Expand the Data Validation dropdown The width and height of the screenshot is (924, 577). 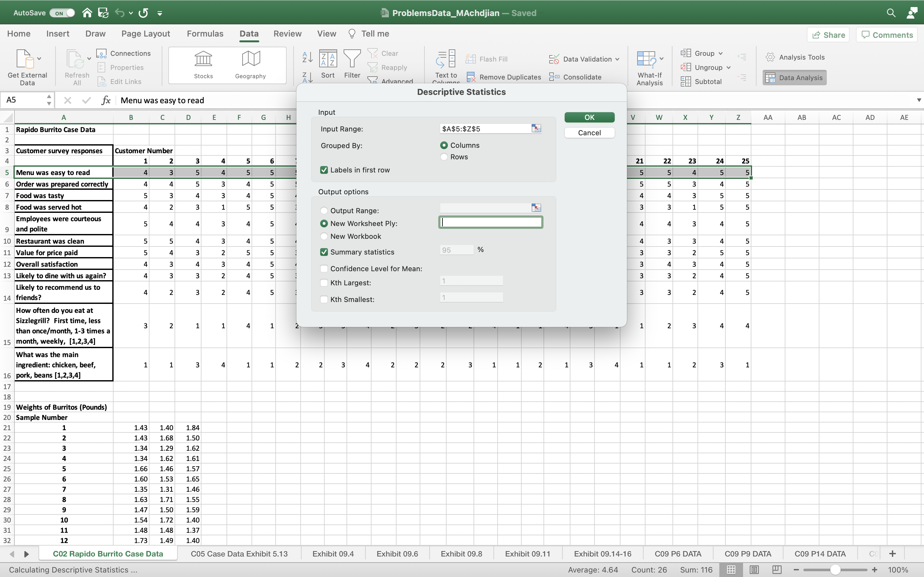point(617,59)
